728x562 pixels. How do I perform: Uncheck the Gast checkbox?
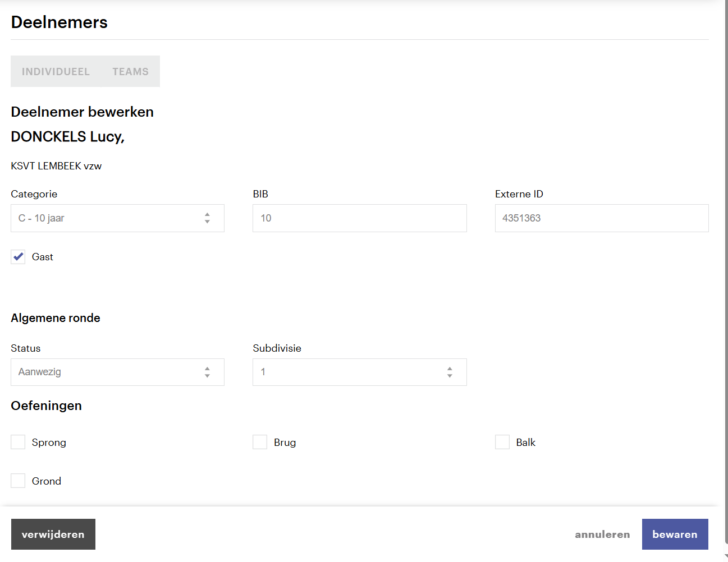click(x=18, y=257)
